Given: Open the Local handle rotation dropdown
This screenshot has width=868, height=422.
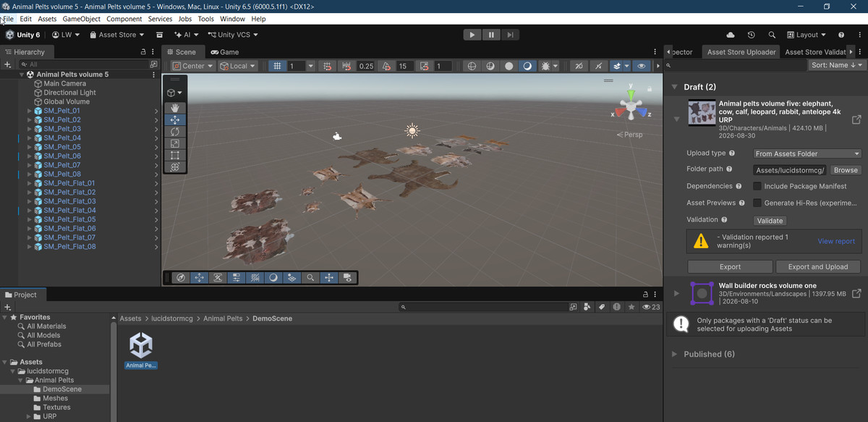Looking at the screenshot, I should coord(237,66).
